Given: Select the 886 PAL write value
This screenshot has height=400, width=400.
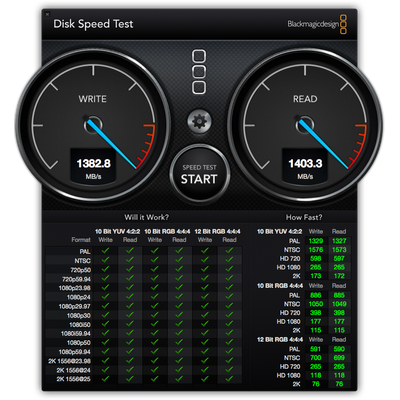Looking at the screenshot, I should tap(316, 295).
